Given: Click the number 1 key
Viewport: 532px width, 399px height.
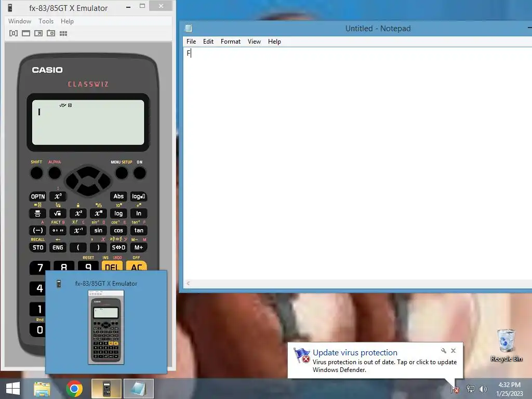Looking at the screenshot, I should pos(38,309).
